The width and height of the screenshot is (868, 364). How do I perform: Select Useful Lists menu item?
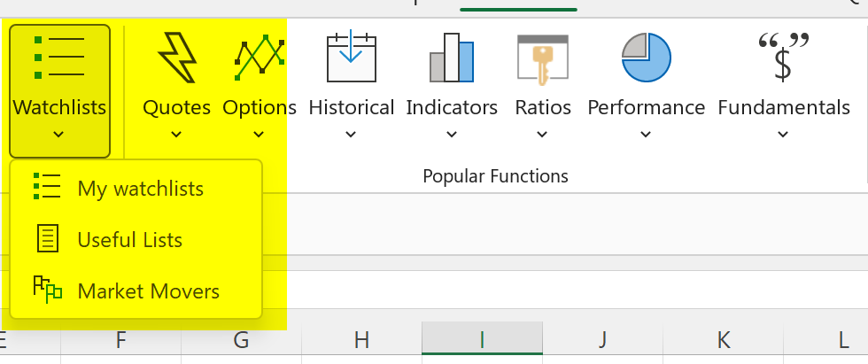[136, 240]
